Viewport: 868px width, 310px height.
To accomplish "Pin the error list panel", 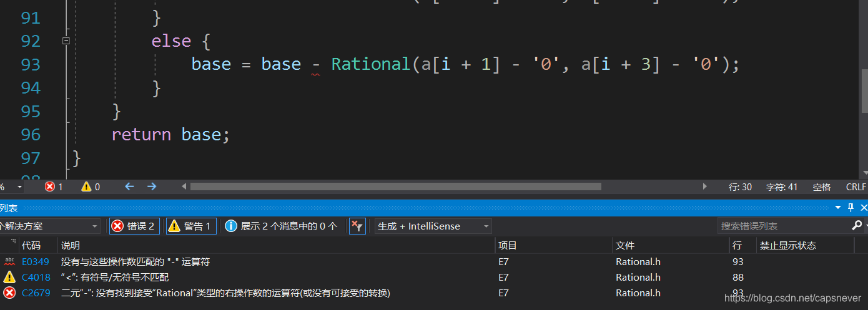I will (851, 208).
